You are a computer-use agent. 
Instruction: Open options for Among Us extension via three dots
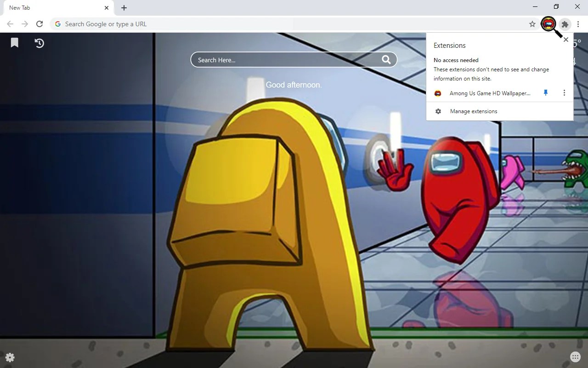click(x=564, y=93)
